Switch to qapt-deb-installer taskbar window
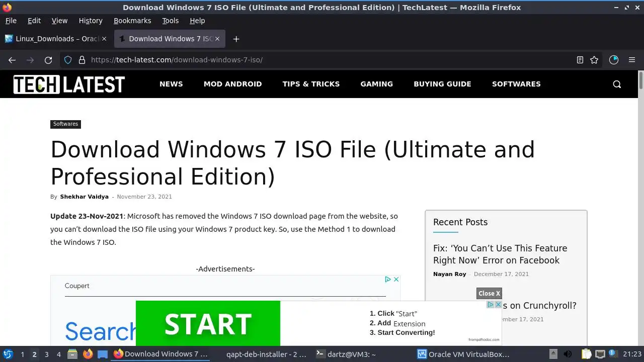The width and height of the screenshot is (644, 362). [261, 354]
